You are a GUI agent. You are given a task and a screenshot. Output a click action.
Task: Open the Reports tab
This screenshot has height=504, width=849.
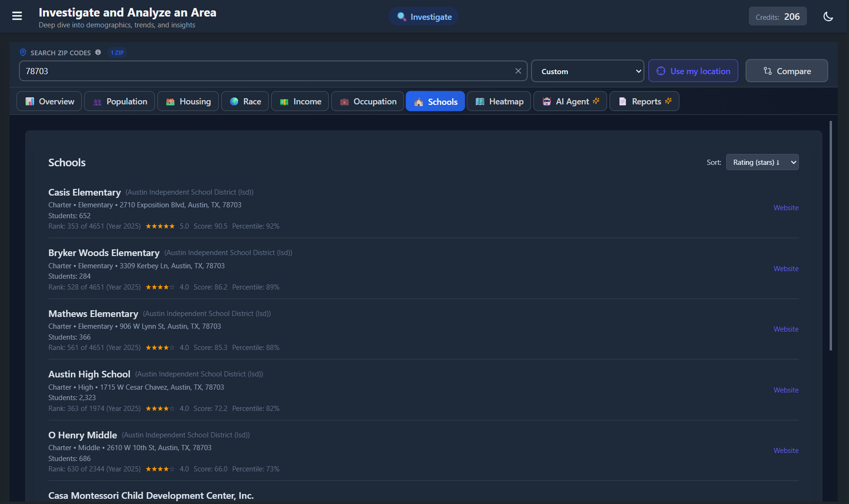(x=644, y=102)
